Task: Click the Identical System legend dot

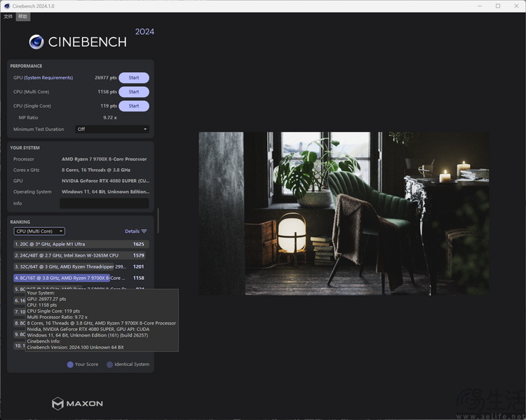Action: tap(109, 365)
